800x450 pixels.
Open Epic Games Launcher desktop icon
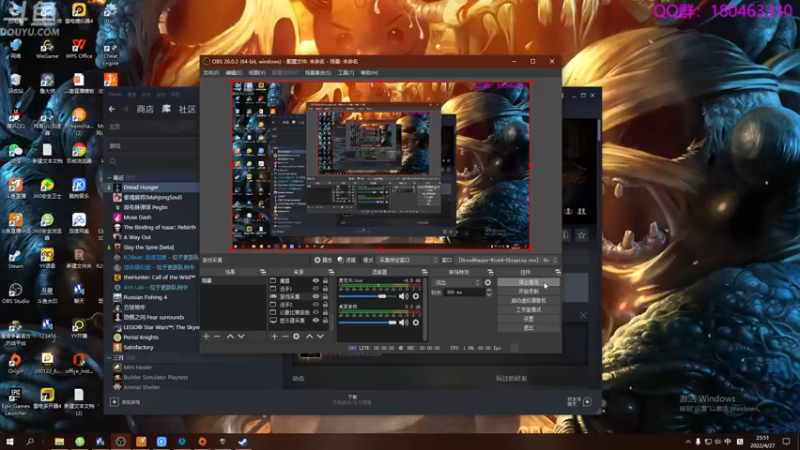point(15,401)
